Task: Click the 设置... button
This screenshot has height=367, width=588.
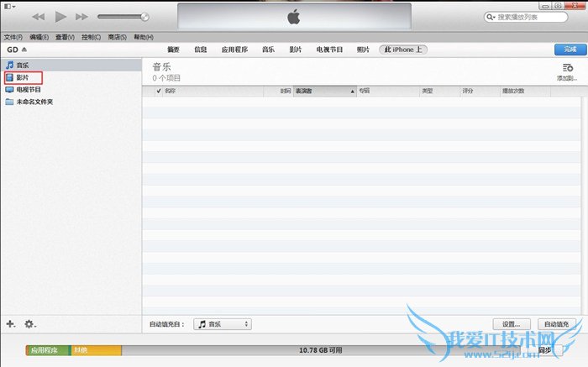Action: point(512,324)
